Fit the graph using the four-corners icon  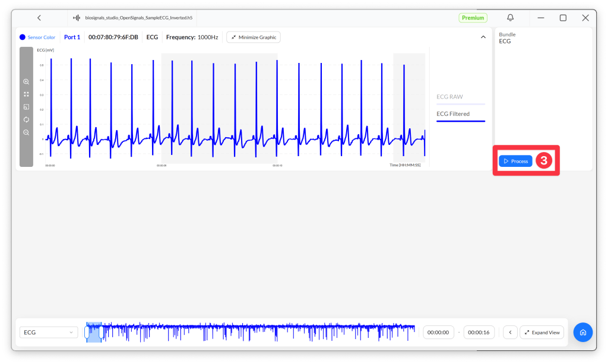tap(26, 94)
